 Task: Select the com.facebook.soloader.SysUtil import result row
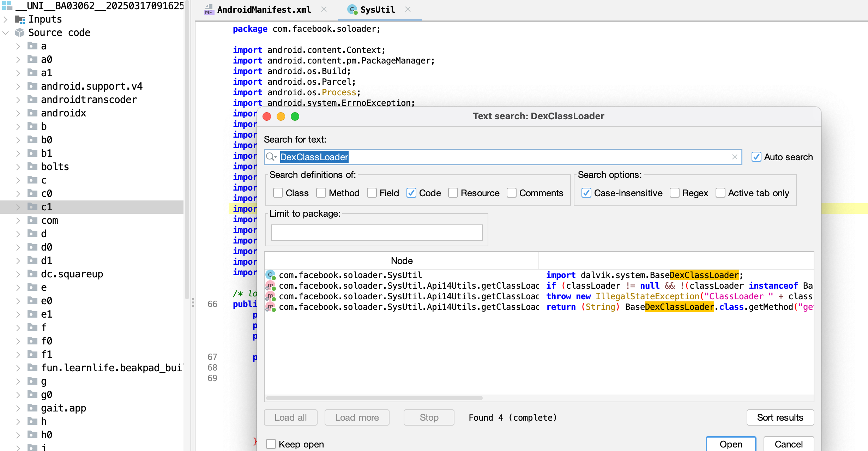(539, 275)
